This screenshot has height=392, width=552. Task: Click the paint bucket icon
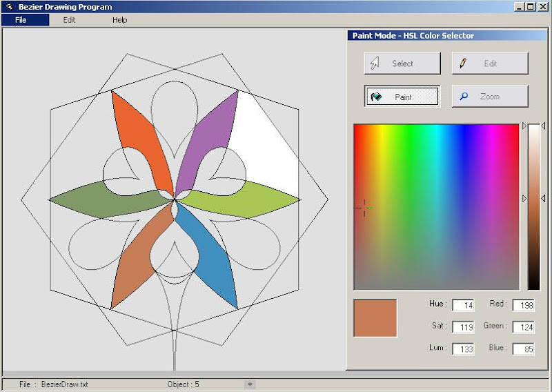tap(376, 97)
